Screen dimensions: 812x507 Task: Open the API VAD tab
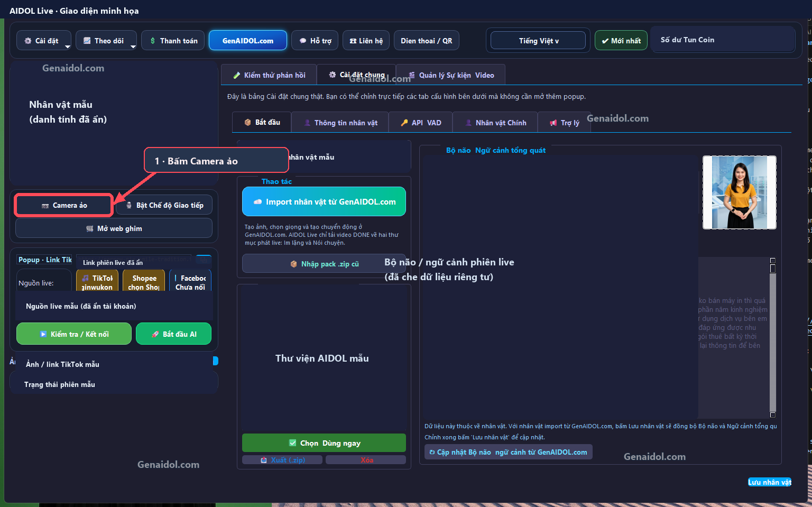420,123
